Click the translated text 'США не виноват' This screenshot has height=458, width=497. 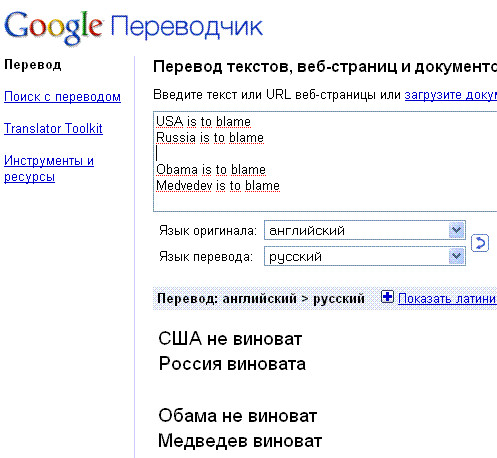tap(230, 339)
